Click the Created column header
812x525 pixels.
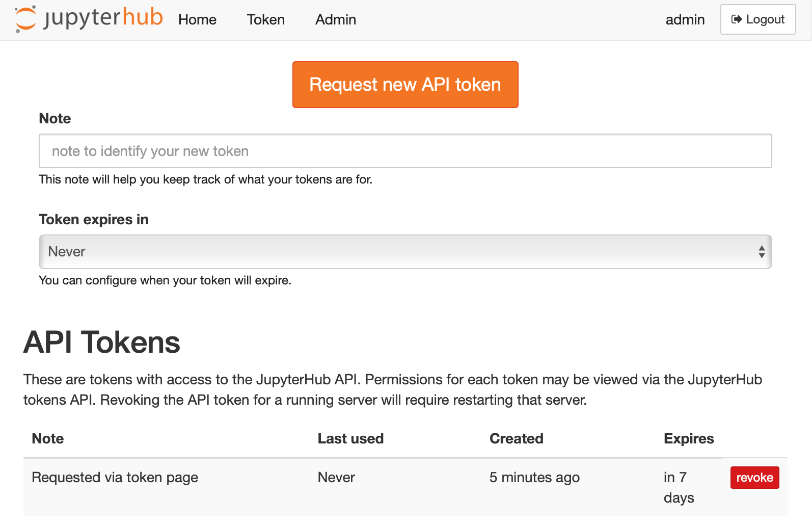point(516,439)
